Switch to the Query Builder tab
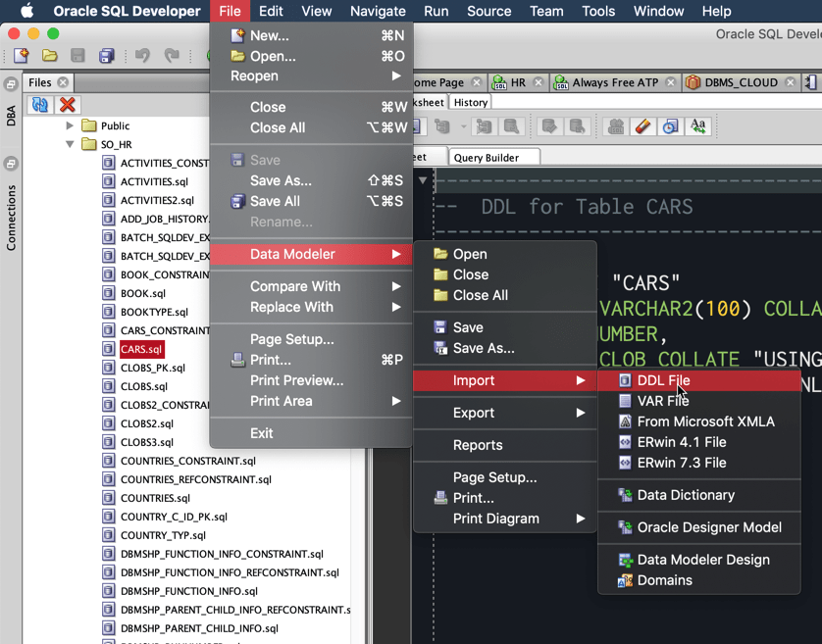 click(493, 158)
